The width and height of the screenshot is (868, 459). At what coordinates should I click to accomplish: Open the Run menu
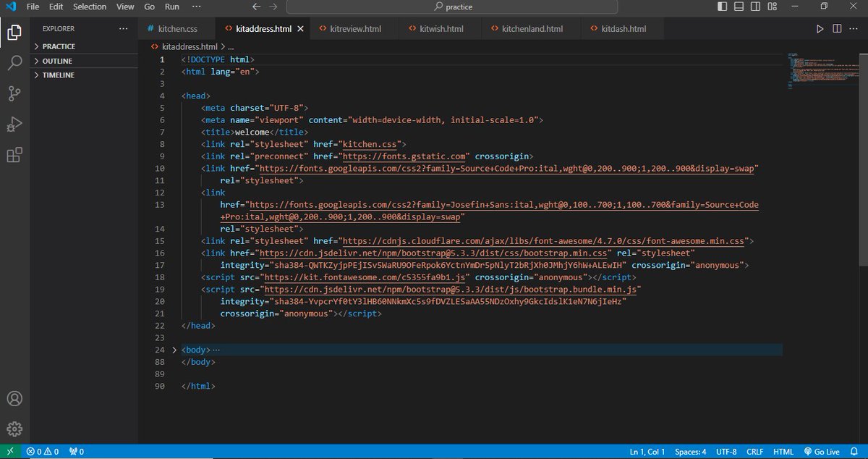pos(172,7)
